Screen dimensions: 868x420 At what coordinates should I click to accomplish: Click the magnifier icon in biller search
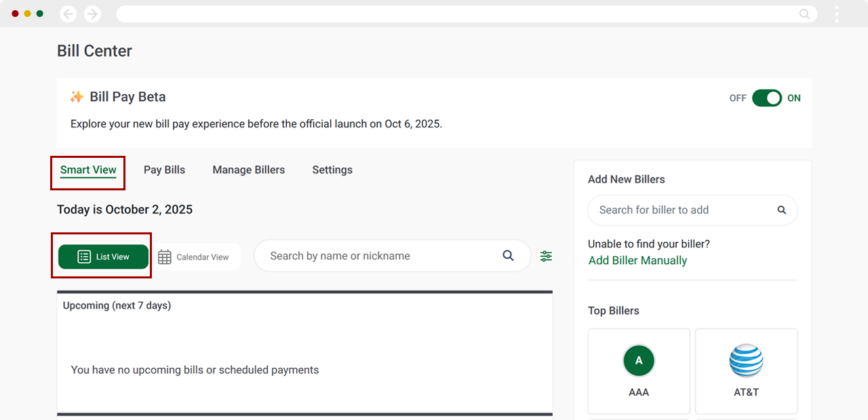coord(781,210)
